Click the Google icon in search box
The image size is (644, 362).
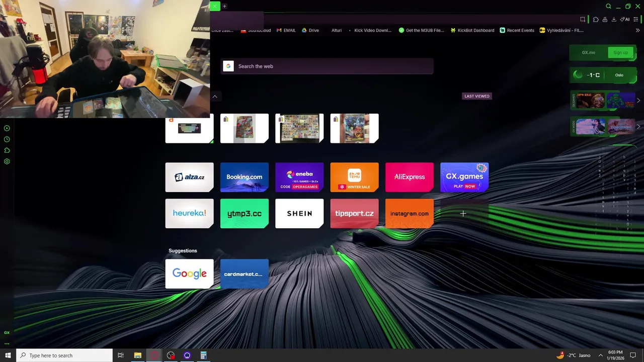click(228, 66)
